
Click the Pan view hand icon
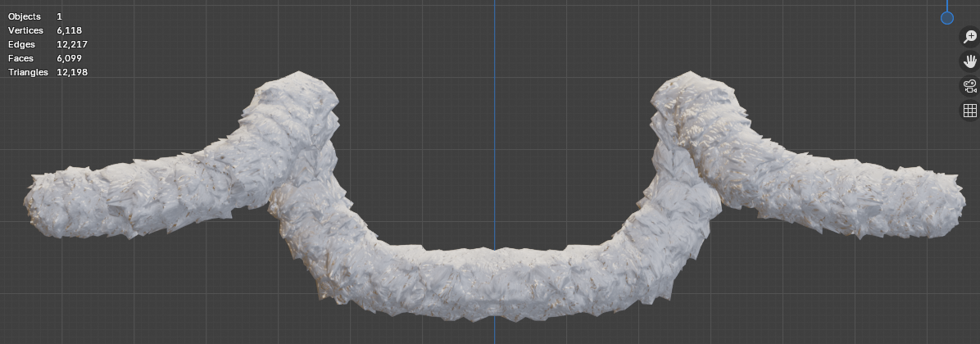point(969,61)
